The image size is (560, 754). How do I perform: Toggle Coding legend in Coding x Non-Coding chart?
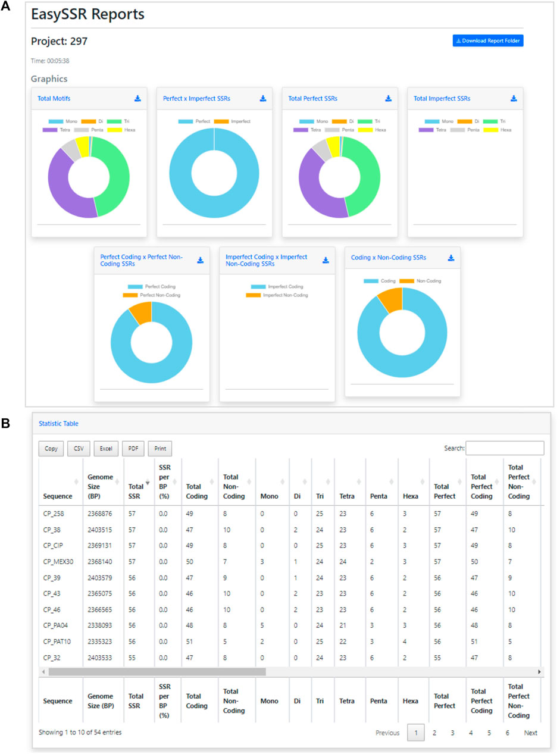point(378,281)
